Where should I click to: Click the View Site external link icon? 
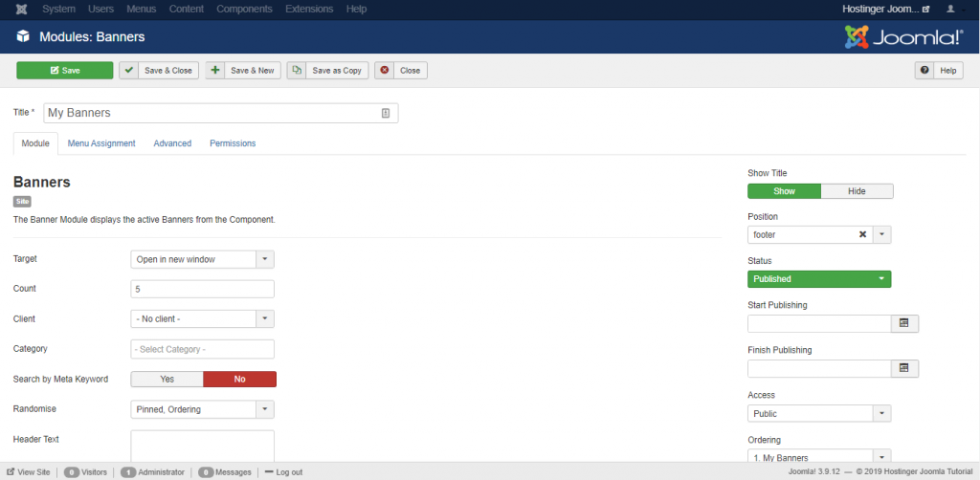pos(11,472)
